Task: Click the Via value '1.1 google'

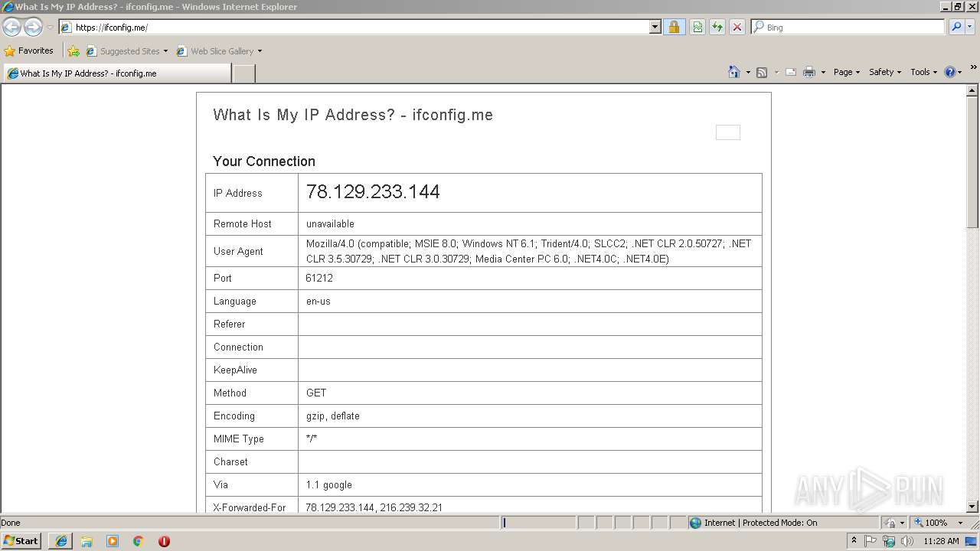Action: pyautogui.click(x=329, y=484)
